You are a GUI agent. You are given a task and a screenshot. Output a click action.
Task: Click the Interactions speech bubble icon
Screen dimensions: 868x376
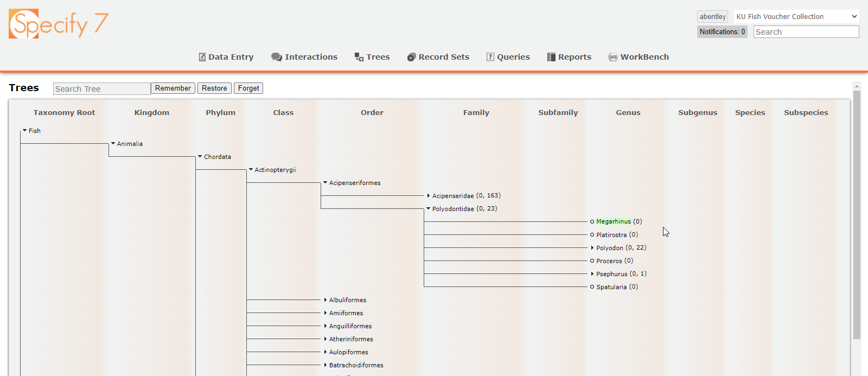click(x=277, y=57)
